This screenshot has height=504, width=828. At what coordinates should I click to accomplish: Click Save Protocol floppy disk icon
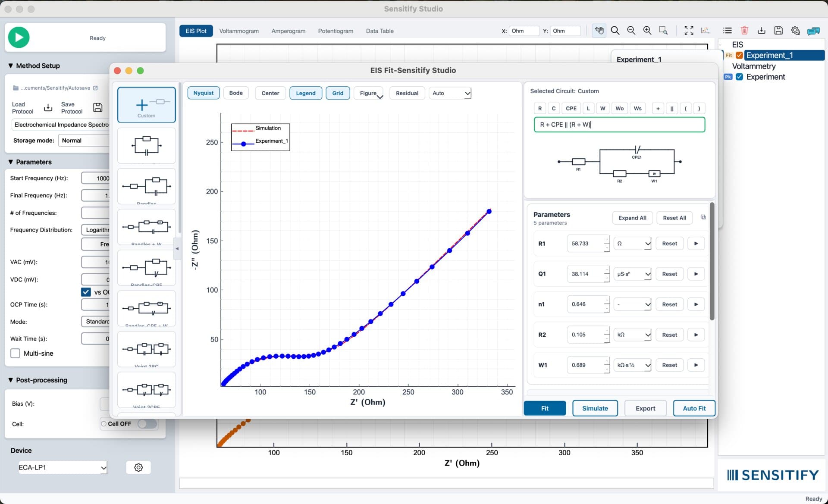pos(98,107)
